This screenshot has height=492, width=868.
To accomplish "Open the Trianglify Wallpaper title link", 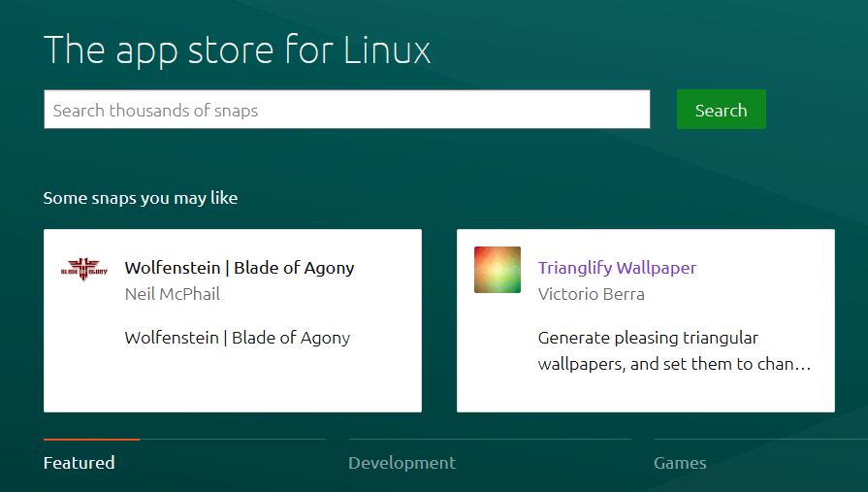I will coord(617,268).
